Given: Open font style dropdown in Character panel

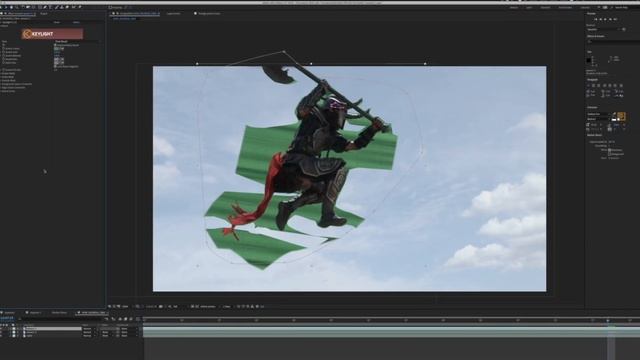Looking at the screenshot, I should [x=598, y=119].
